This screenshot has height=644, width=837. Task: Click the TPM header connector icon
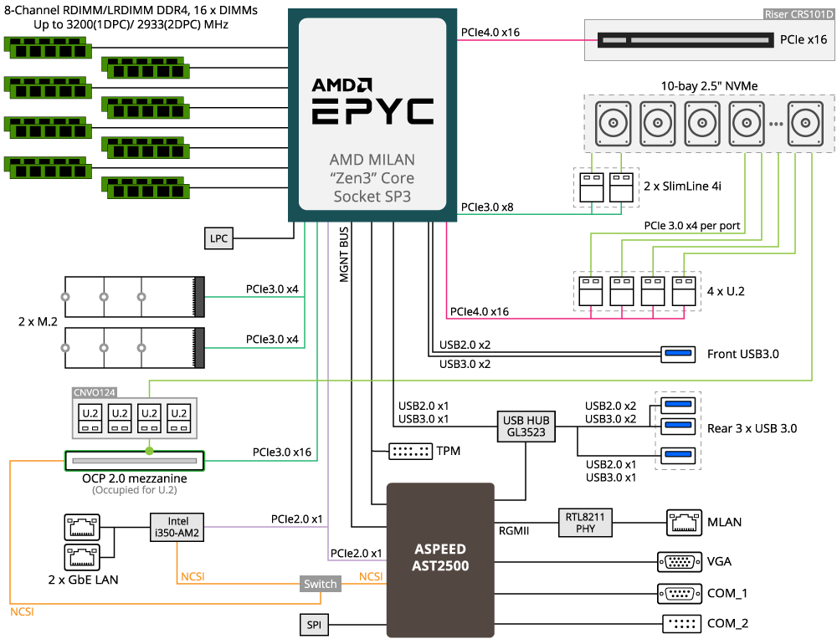[x=411, y=452]
